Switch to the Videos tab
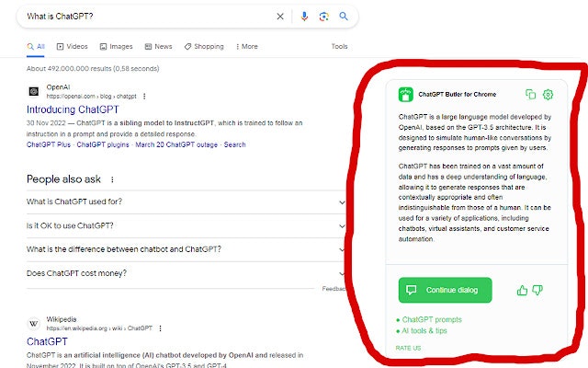The height and width of the screenshot is (368, 588). tap(72, 47)
